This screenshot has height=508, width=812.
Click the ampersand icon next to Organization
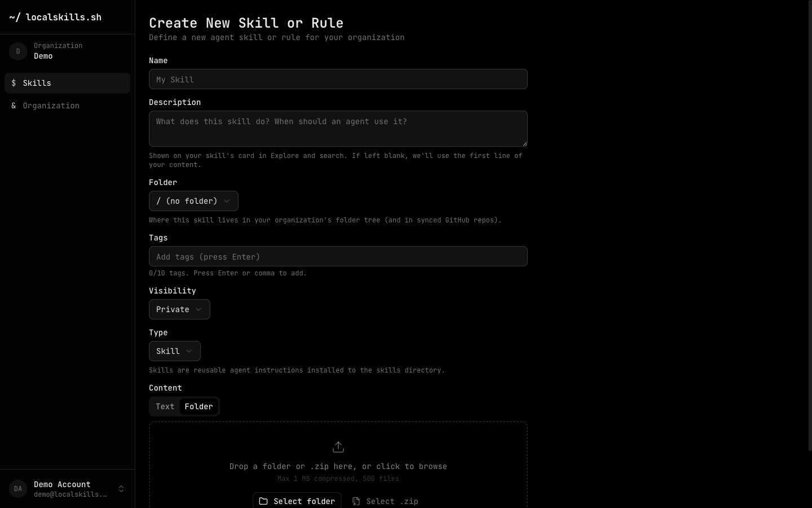(x=14, y=106)
